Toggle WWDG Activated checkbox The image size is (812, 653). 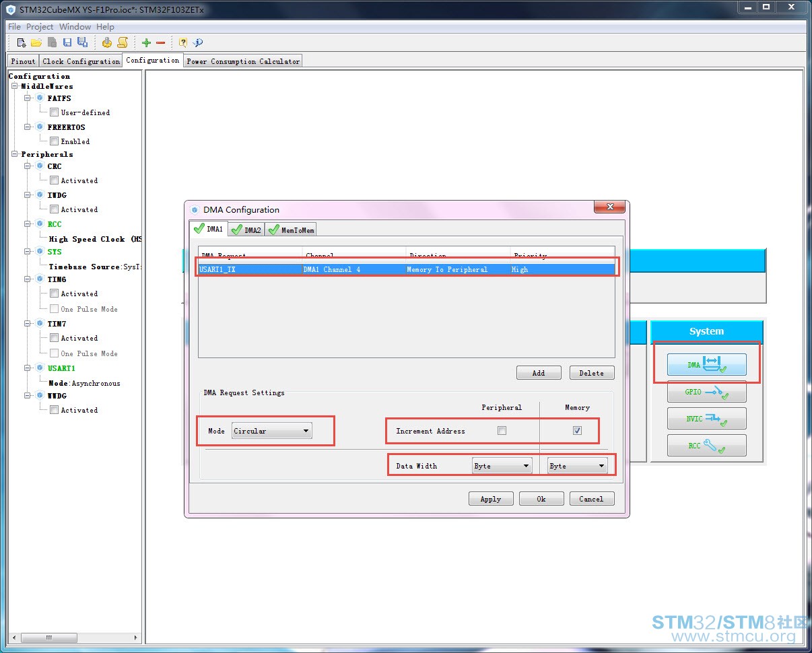coord(54,410)
